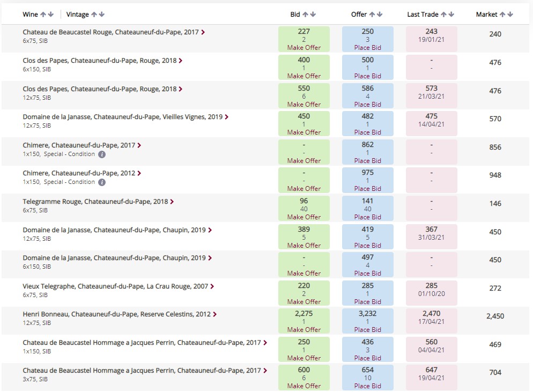Expand chevron for Janasse Chaupin 6x150
Screen dimensions: 533x392
click(x=210, y=258)
